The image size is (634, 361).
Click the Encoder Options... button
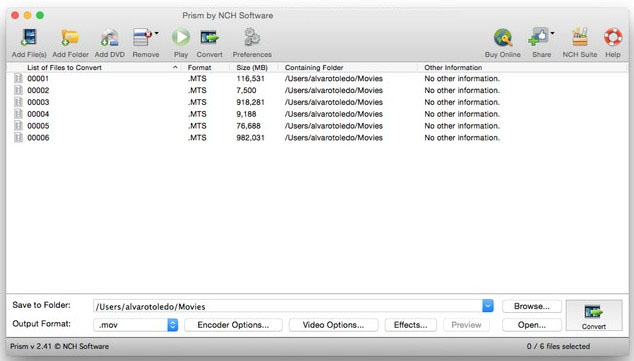233,325
